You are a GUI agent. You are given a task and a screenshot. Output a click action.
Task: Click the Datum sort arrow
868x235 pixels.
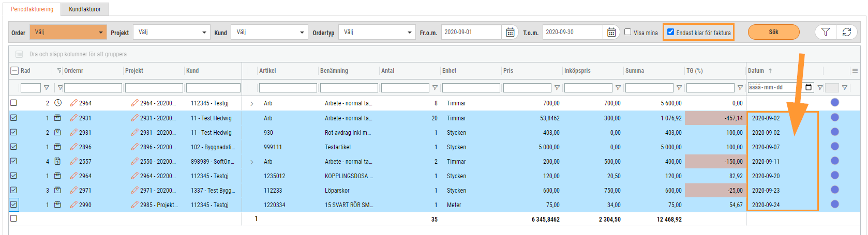(x=770, y=71)
